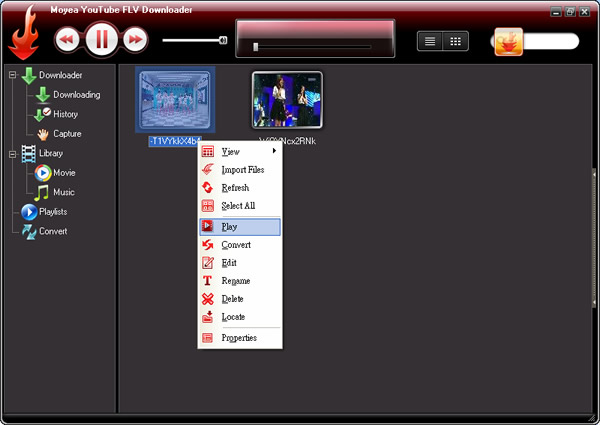Switch to list view mode

430,41
